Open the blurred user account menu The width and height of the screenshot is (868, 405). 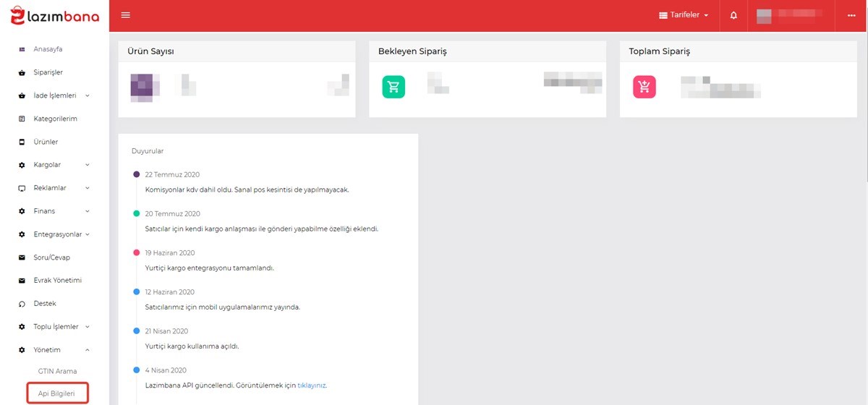coord(791,15)
